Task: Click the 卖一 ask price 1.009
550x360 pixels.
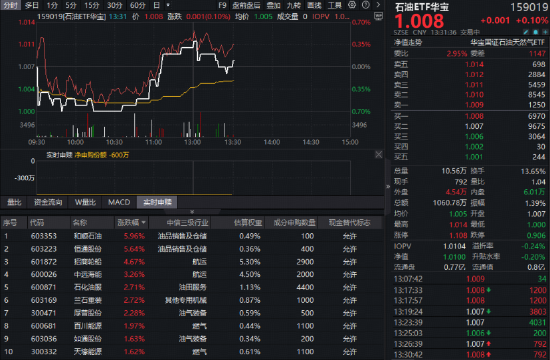Action: pos(474,105)
